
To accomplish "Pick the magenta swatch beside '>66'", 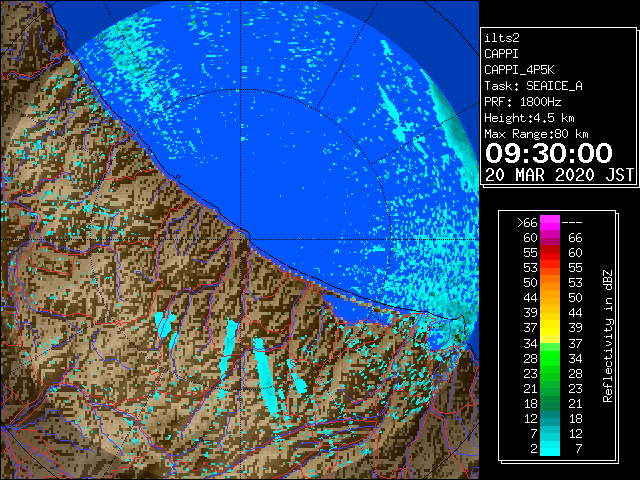I will (550, 222).
